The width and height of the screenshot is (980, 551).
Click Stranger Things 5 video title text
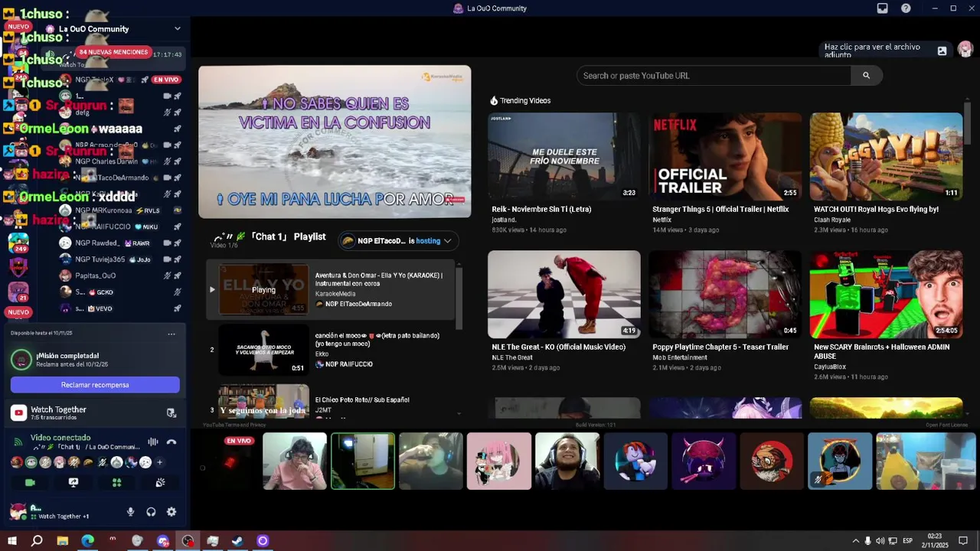point(720,209)
